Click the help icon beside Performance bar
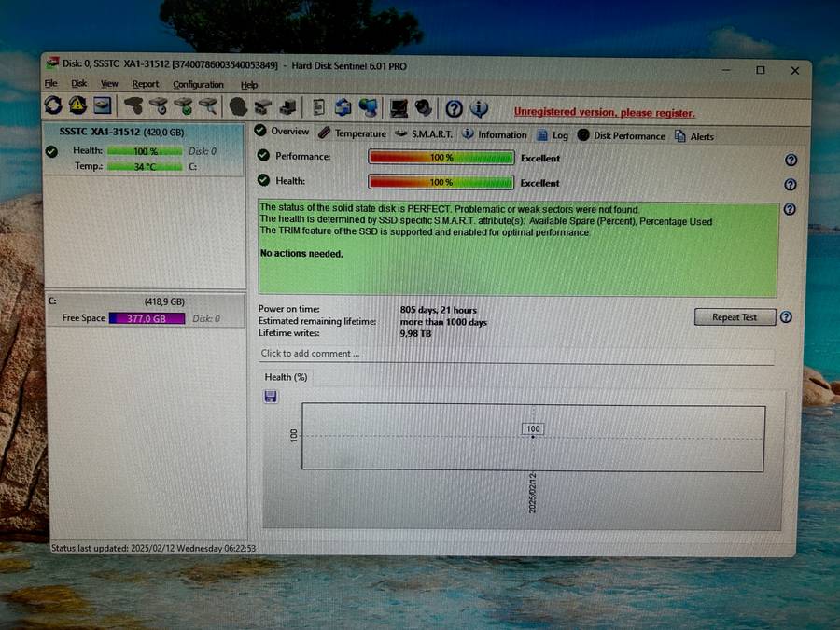Viewport: 840px width, 630px height. pyautogui.click(x=791, y=160)
